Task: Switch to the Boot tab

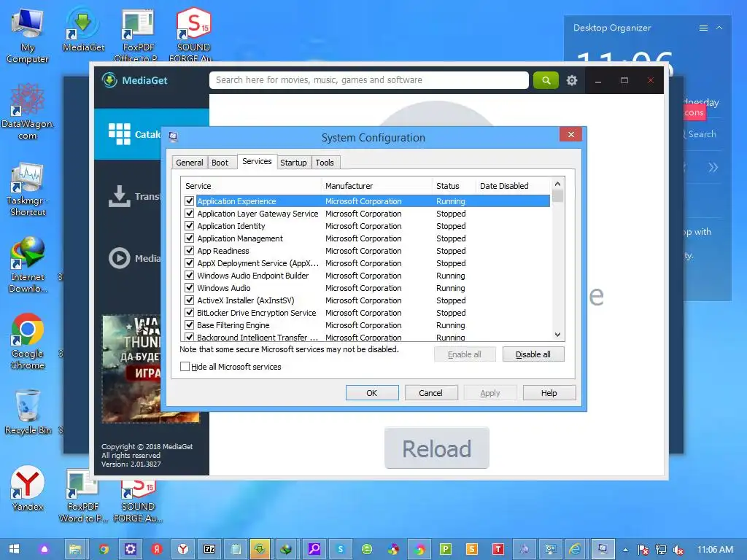Action: coord(220,163)
